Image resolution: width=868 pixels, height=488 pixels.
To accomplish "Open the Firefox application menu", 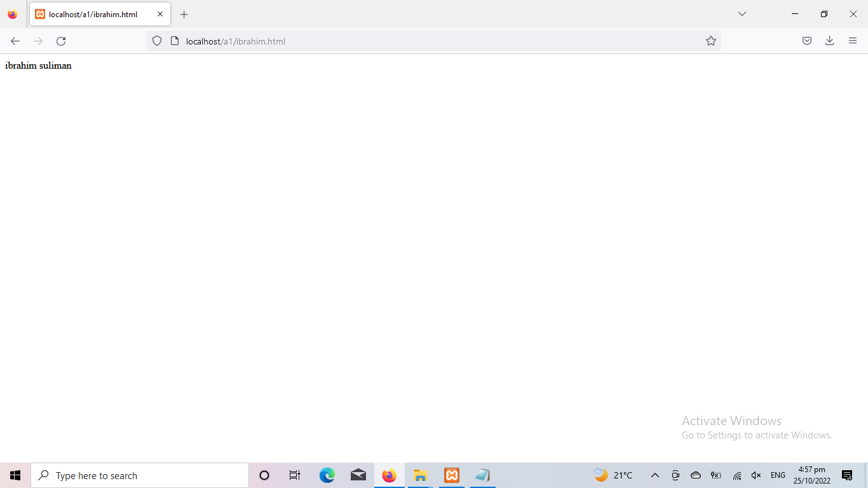I will (853, 41).
